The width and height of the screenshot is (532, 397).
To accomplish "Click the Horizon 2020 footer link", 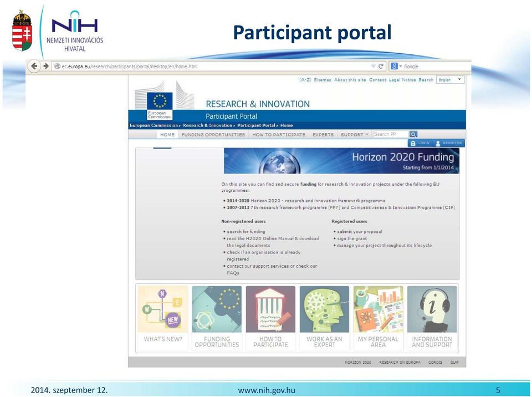I will pyautogui.click(x=358, y=363).
